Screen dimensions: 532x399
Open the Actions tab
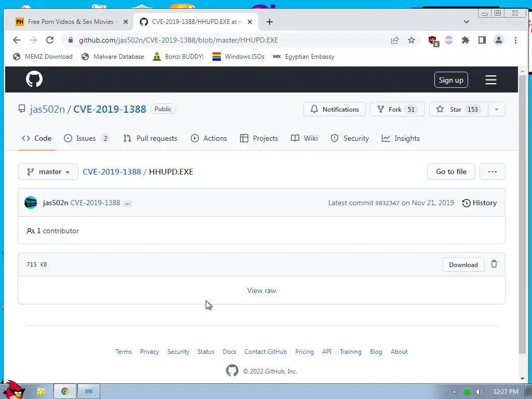coord(209,138)
